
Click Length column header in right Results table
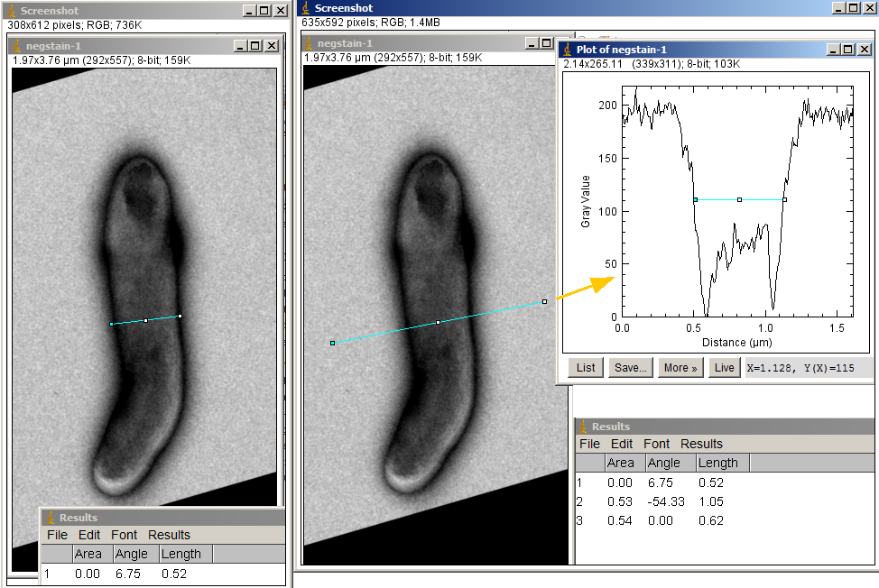pos(718,463)
